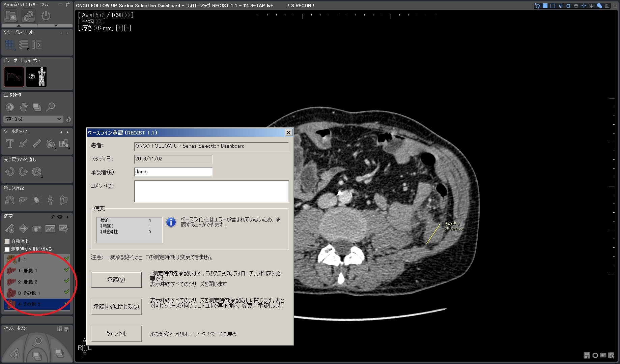Select the text annotation tool
The width and height of the screenshot is (620, 364).
point(10,144)
